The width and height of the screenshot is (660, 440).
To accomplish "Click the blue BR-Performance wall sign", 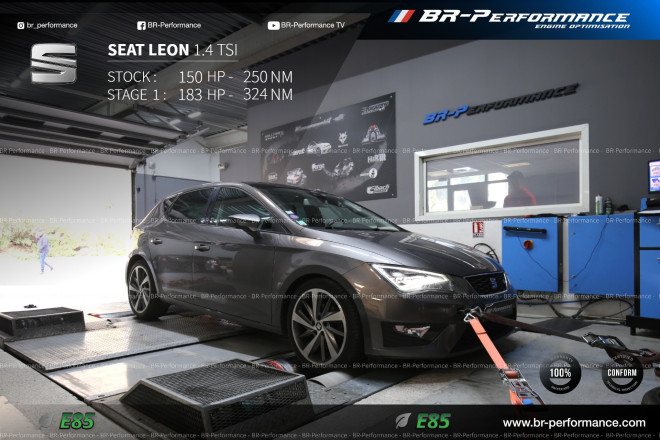I will pos(499,104).
